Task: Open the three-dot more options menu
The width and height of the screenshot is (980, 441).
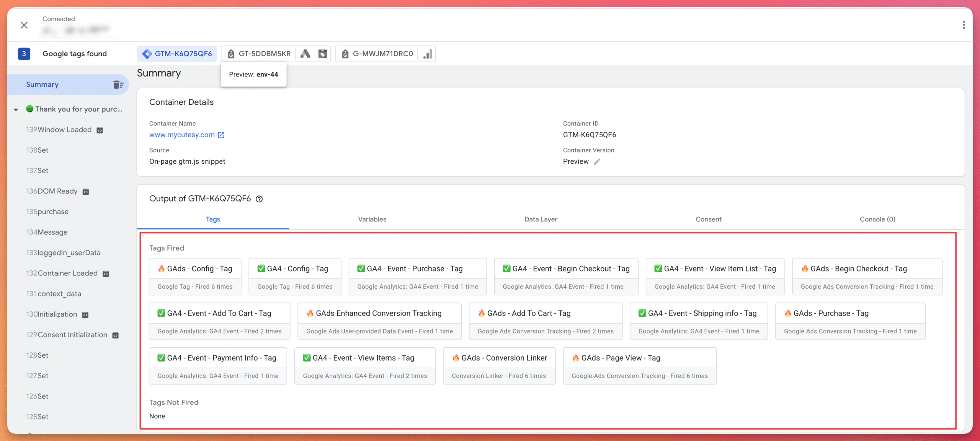Action: coord(964,25)
